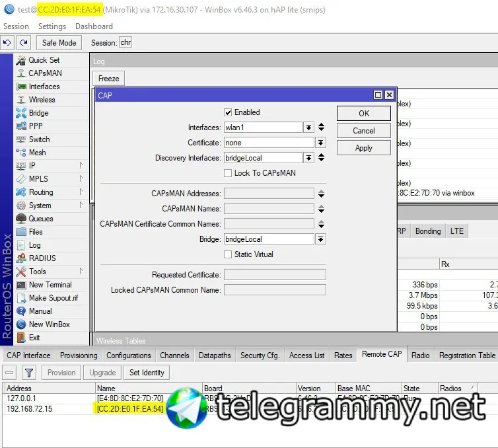Switch to the Access List tab
The height and width of the screenshot is (448, 498).
point(307,355)
